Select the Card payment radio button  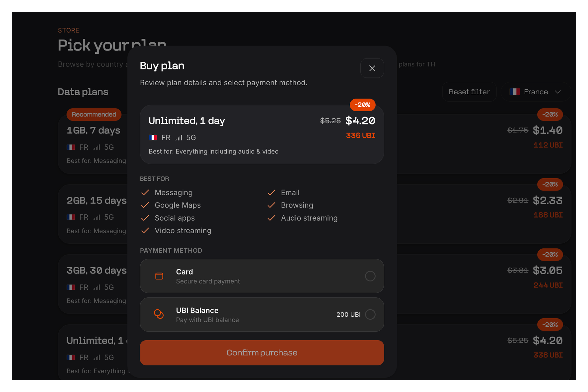pos(370,276)
